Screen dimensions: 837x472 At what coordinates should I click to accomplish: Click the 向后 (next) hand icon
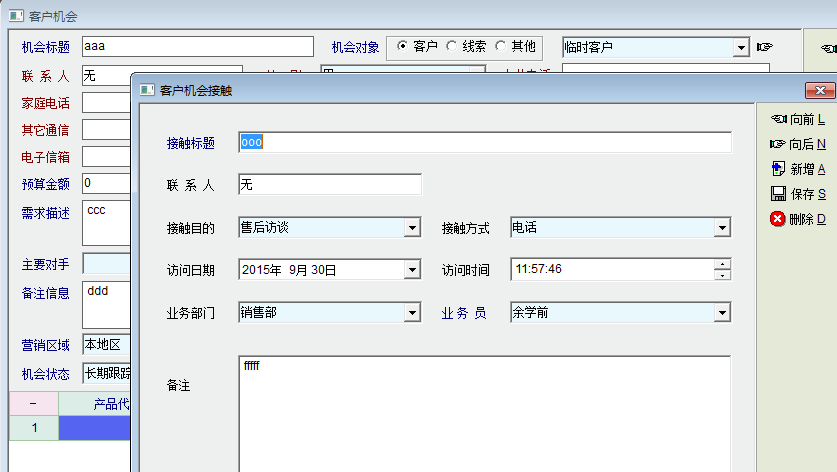[x=778, y=144]
